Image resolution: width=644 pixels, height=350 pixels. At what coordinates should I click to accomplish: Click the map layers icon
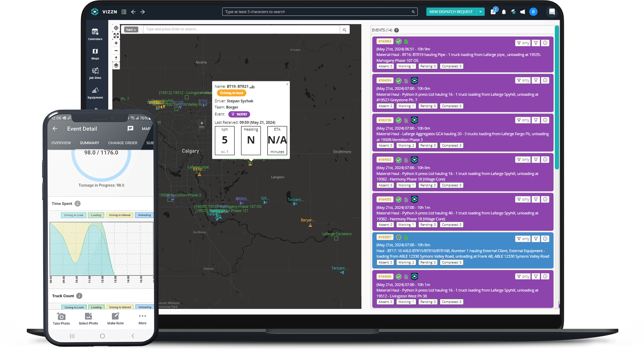click(116, 65)
